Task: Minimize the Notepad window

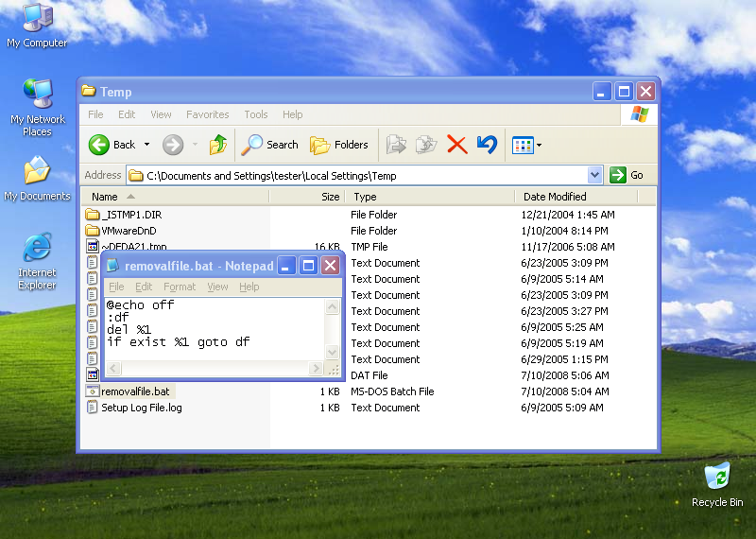Action: tap(286, 266)
